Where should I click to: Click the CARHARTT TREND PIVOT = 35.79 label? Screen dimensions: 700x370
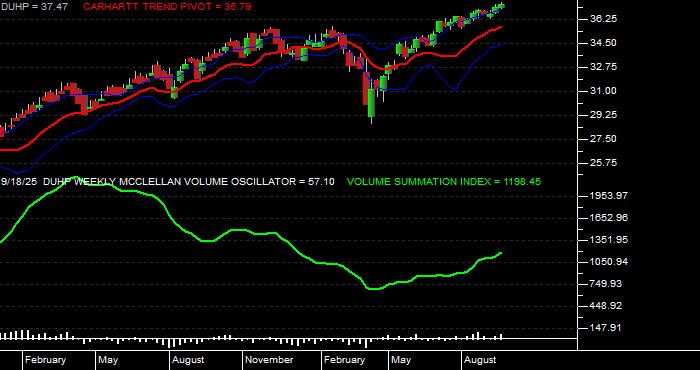point(167,7)
